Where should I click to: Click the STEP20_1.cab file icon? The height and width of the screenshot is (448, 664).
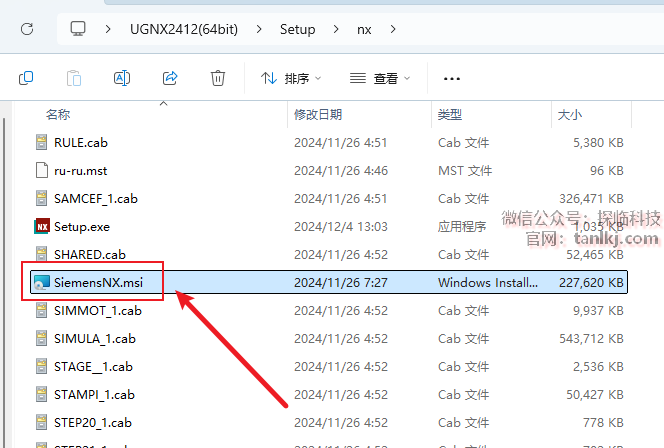[x=42, y=422]
